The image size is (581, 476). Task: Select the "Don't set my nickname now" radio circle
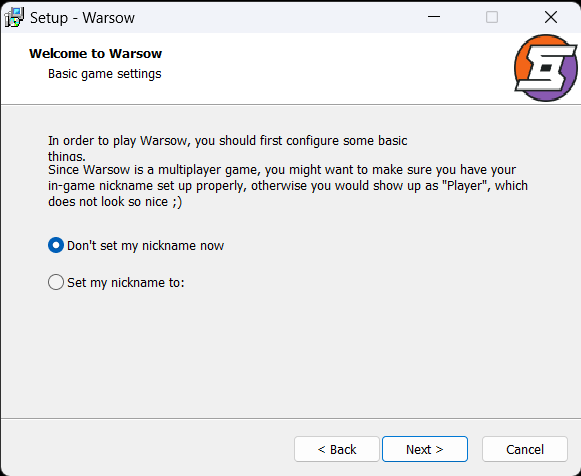56,245
